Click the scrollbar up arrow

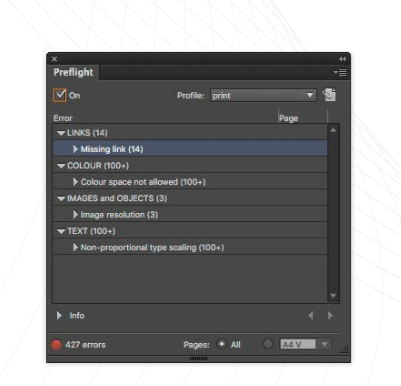click(333, 130)
